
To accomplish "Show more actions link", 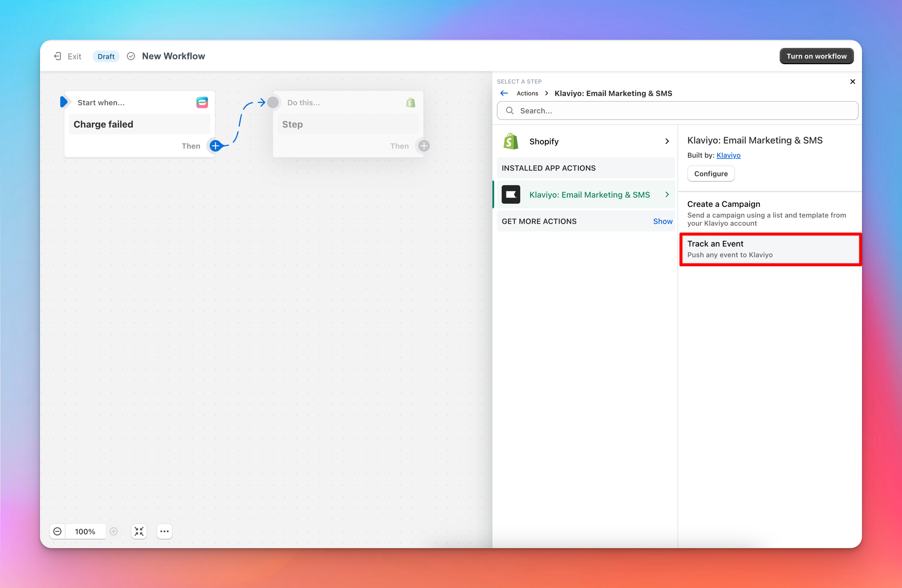I will [x=662, y=221].
